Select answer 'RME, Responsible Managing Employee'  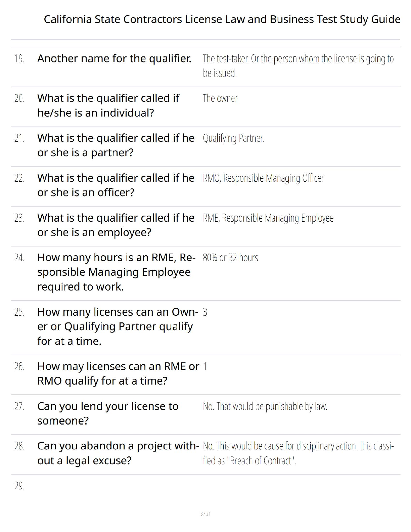pyautogui.click(x=268, y=218)
